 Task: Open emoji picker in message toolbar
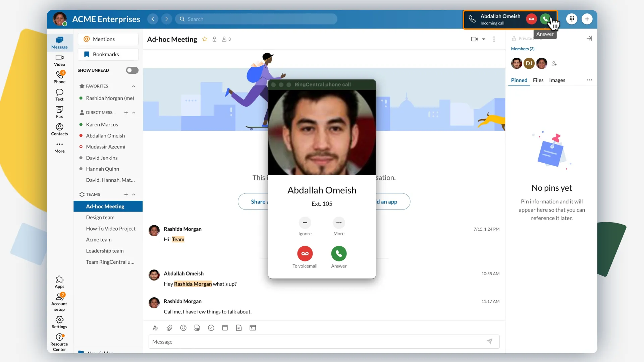[183, 328]
